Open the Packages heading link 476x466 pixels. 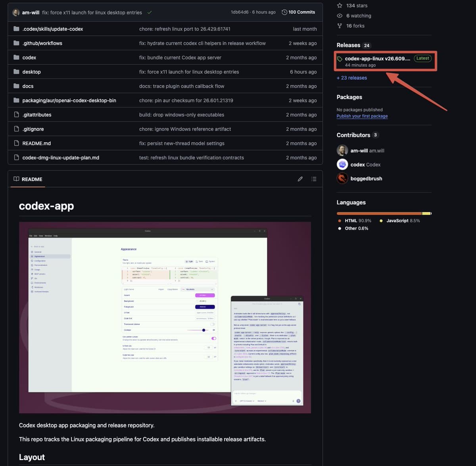pos(349,97)
